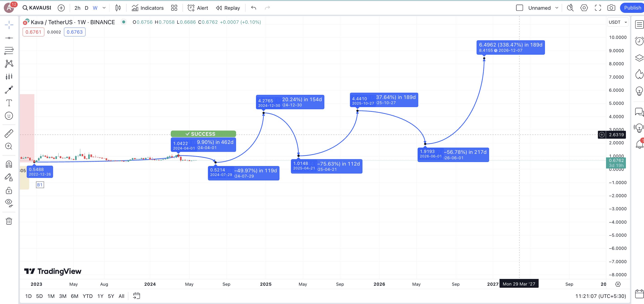This screenshot has height=304, width=644.
Task: Enable the Magnet mode tool
Action: pos(9,164)
